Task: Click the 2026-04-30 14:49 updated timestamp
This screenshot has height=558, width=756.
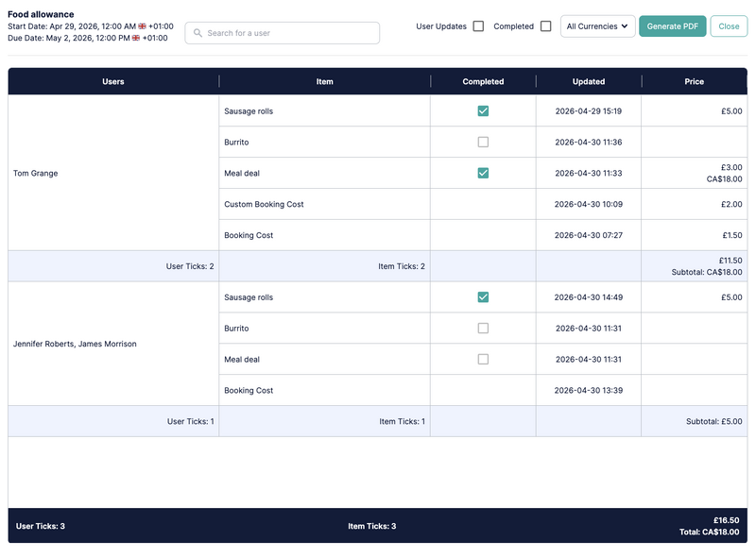Action: (x=588, y=297)
